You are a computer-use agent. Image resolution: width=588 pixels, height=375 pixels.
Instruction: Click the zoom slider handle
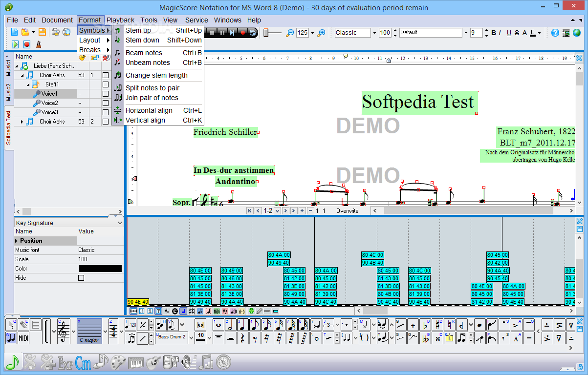tap(266, 33)
